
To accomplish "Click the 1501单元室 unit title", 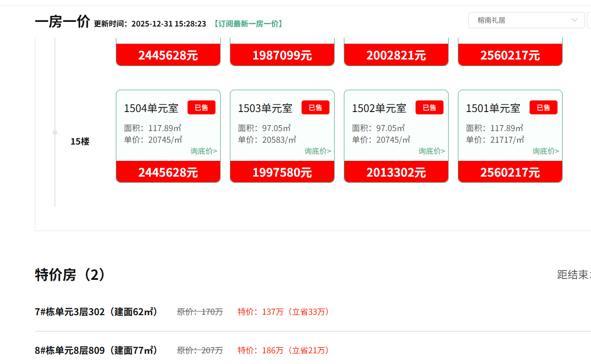I will pos(493,108).
